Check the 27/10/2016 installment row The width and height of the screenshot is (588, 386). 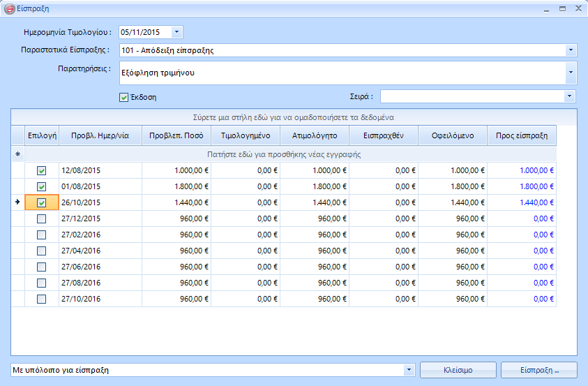[42, 299]
